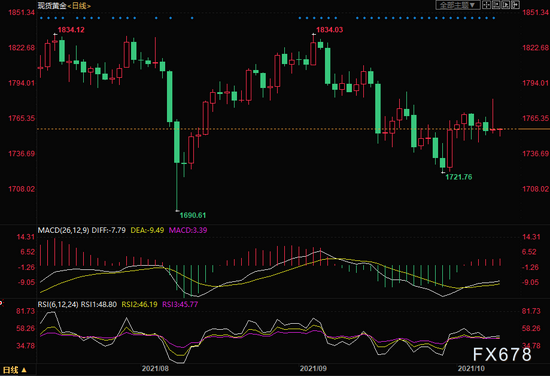
Task: Click the candlestick at the 1721.76 low
Action: (443, 158)
